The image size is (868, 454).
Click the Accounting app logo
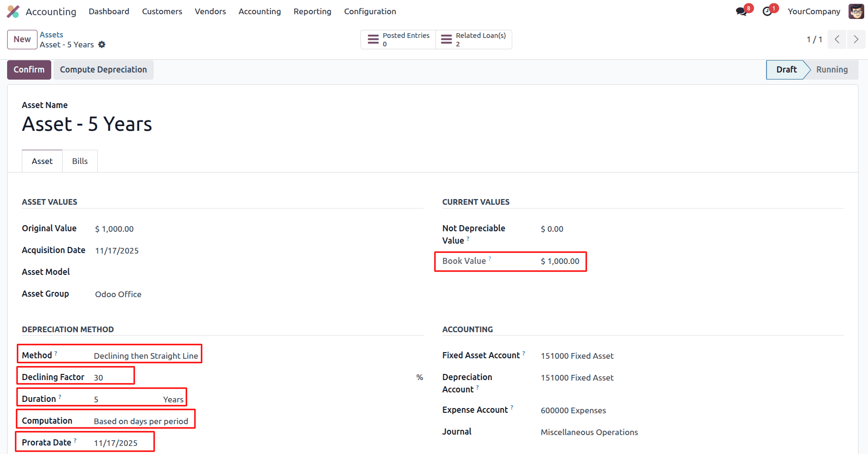coord(13,11)
